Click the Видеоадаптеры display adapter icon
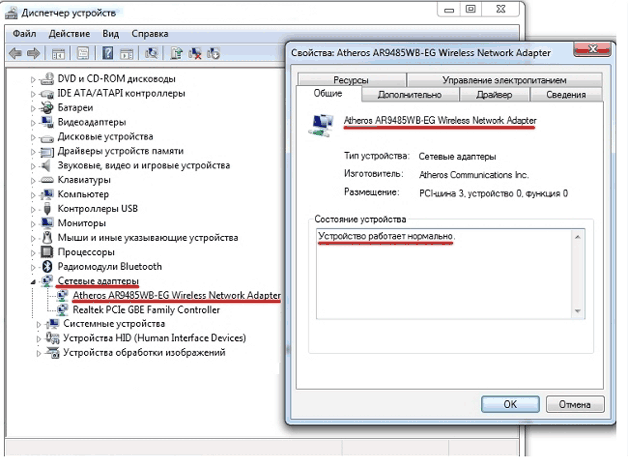 point(47,122)
